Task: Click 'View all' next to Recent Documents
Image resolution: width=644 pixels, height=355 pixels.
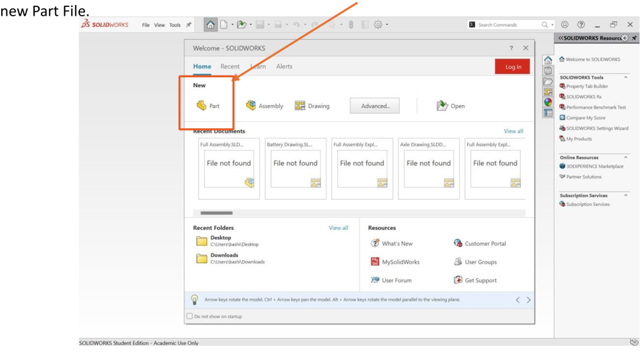Action: 513,131
